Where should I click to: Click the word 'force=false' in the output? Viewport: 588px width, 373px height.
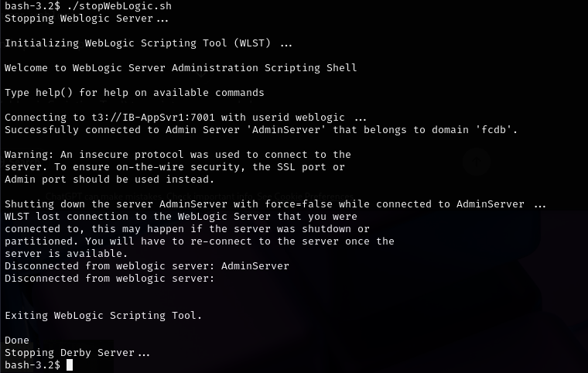point(299,204)
